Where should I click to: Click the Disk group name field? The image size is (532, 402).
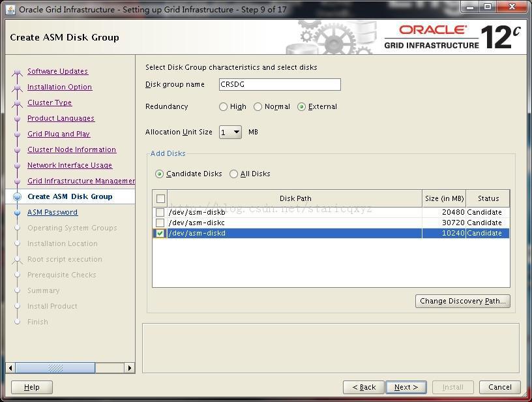(x=280, y=85)
